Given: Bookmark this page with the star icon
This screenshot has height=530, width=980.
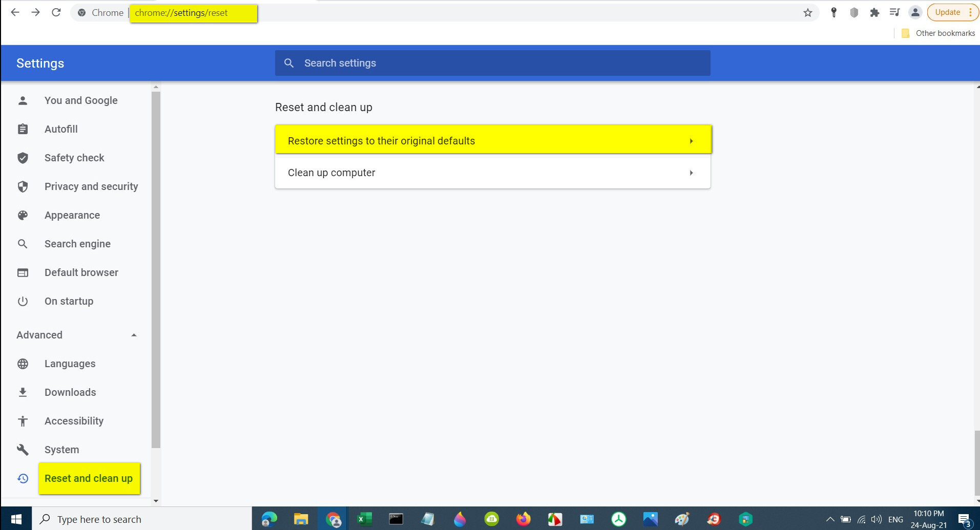Looking at the screenshot, I should [x=808, y=13].
